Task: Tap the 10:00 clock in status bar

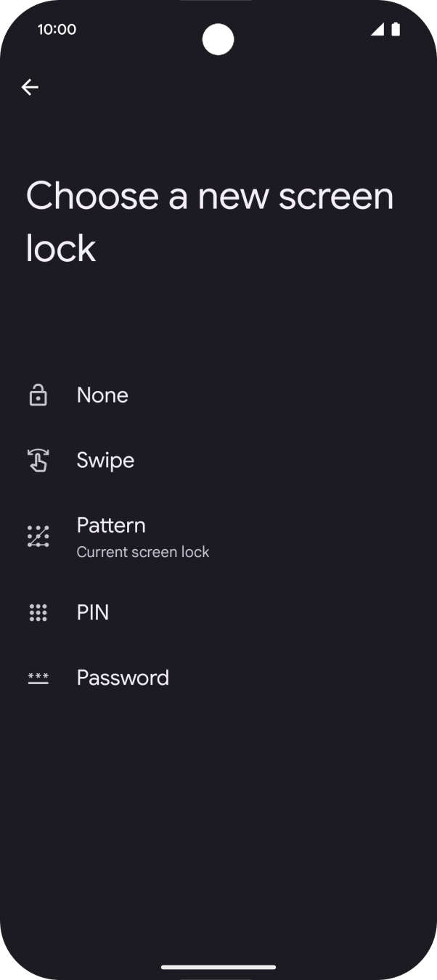Action: point(57,29)
